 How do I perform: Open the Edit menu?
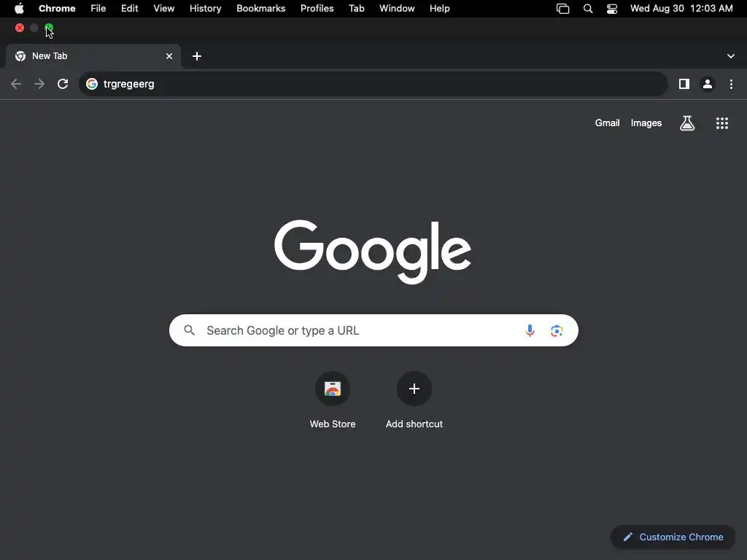tap(130, 9)
